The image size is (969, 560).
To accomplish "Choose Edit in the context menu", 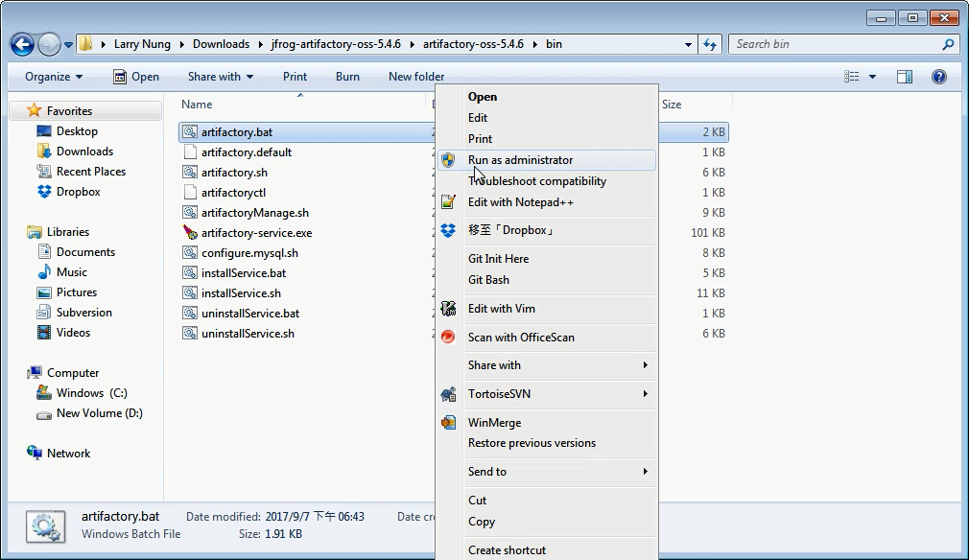I will (x=547, y=118).
